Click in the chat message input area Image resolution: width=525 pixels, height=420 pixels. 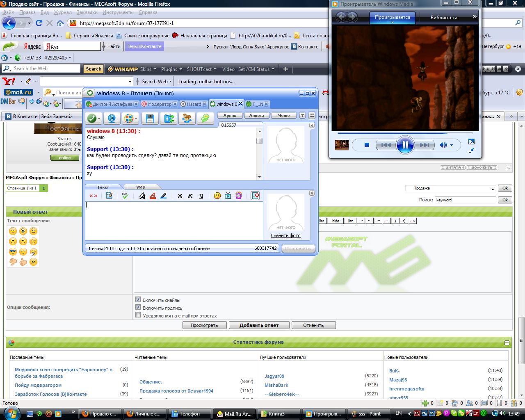pos(174,220)
